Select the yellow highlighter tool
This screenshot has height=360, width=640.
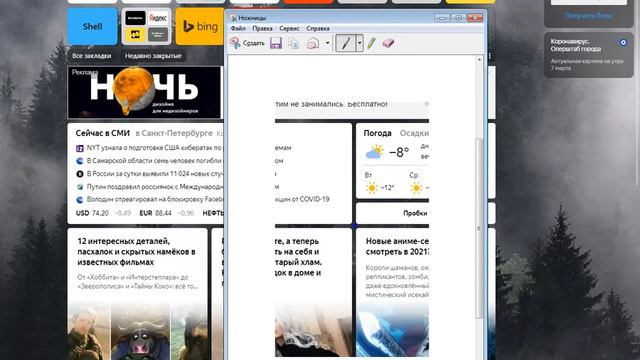click(371, 43)
